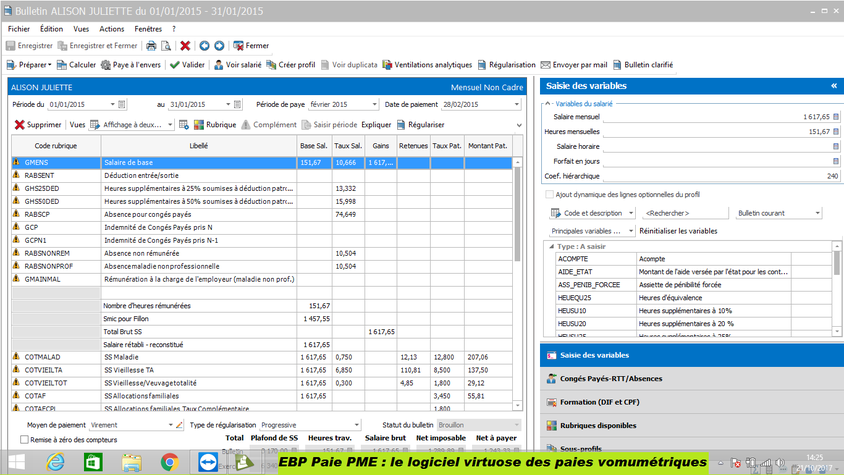
Task: Click the rubrique table vertical scrollbar
Action: click(x=517, y=215)
